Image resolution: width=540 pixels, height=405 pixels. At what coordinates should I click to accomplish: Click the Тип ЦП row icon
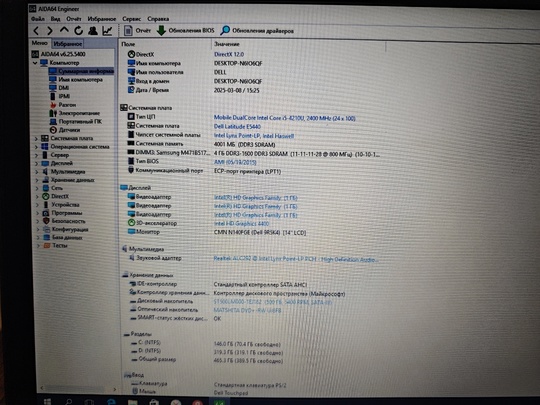coord(131,116)
